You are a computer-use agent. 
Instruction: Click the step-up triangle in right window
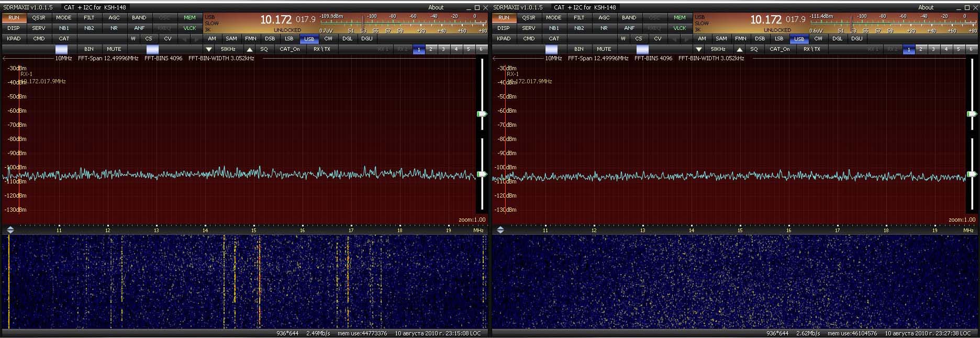[x=740, y=49]
